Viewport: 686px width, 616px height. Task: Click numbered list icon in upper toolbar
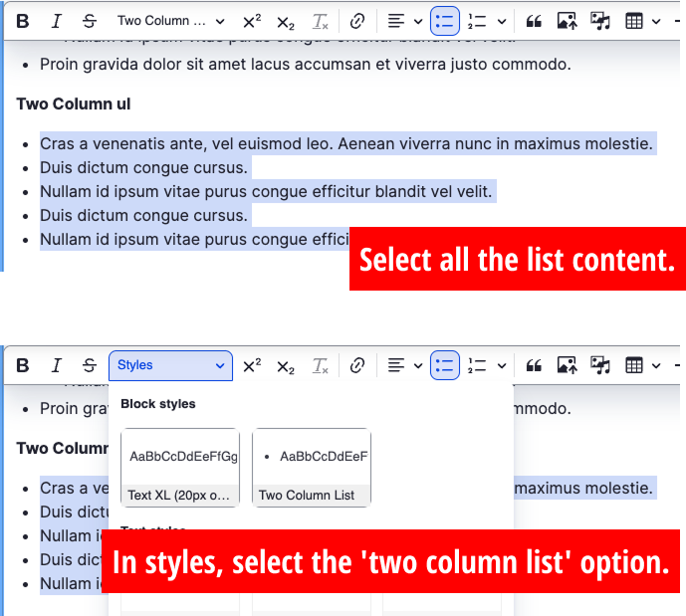[477, 21]
